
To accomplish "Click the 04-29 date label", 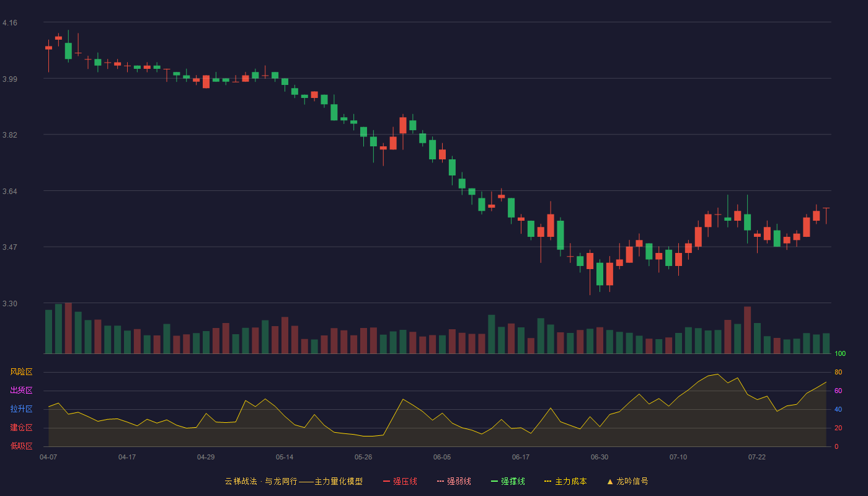I will coord(206,457).
